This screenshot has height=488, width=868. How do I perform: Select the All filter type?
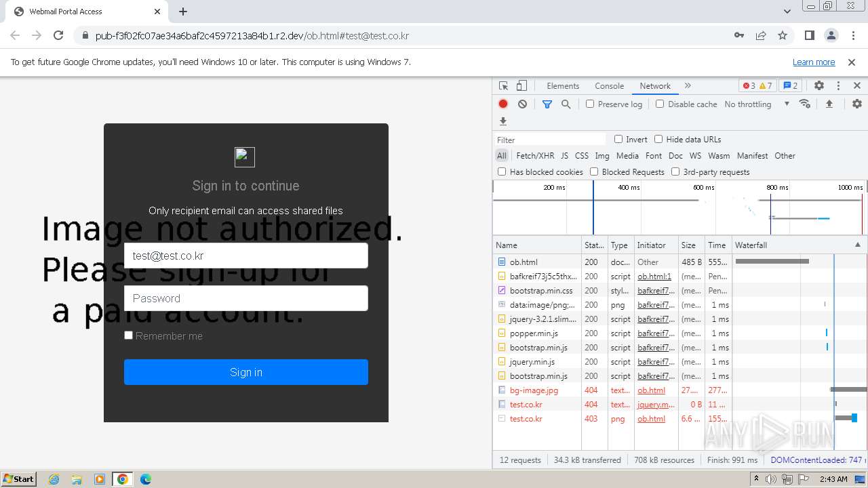pos(502,155)
